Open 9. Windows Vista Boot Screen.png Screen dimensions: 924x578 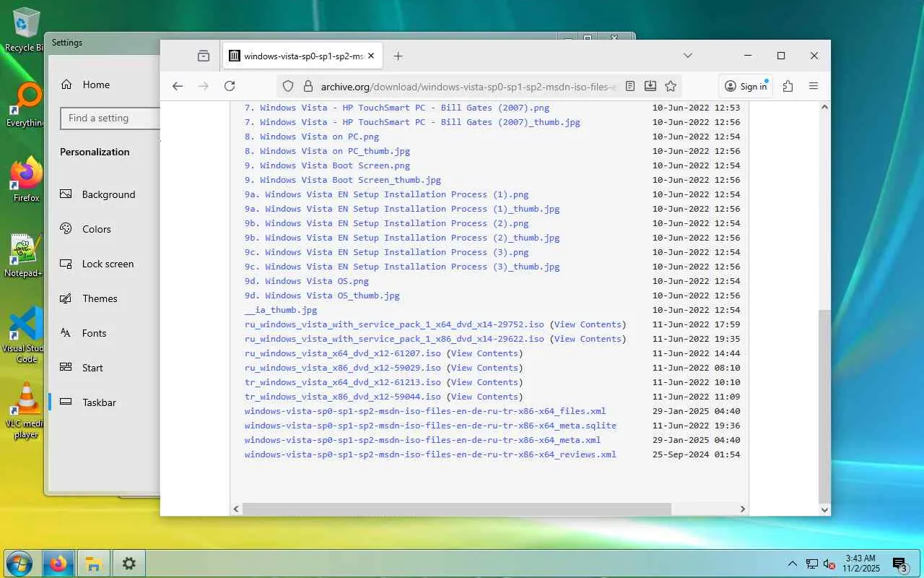[327, 165]
